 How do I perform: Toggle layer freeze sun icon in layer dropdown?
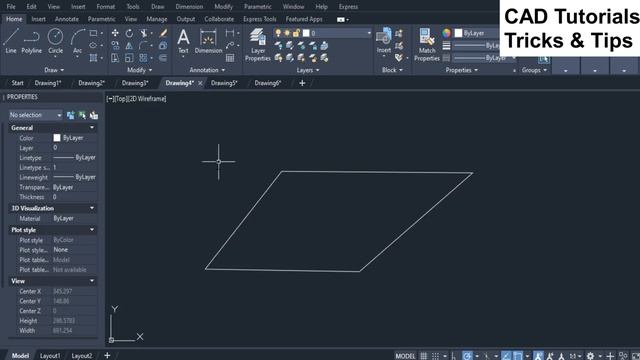tap(287, 33)
